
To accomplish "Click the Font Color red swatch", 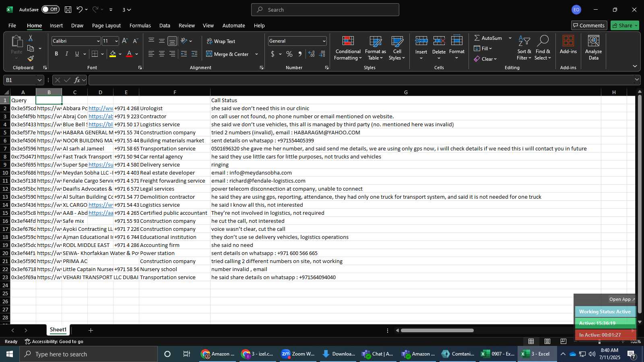I will tap(129, 54).
